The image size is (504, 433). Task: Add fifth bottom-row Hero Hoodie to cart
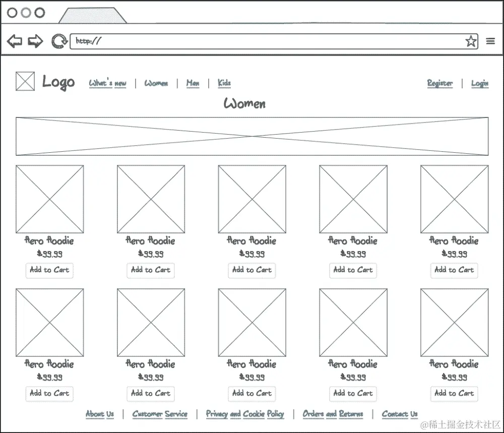pos(454,394)
